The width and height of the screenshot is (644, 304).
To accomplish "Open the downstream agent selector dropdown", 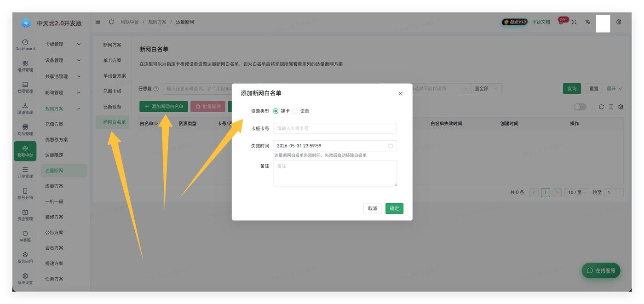I will pos(440,89).
